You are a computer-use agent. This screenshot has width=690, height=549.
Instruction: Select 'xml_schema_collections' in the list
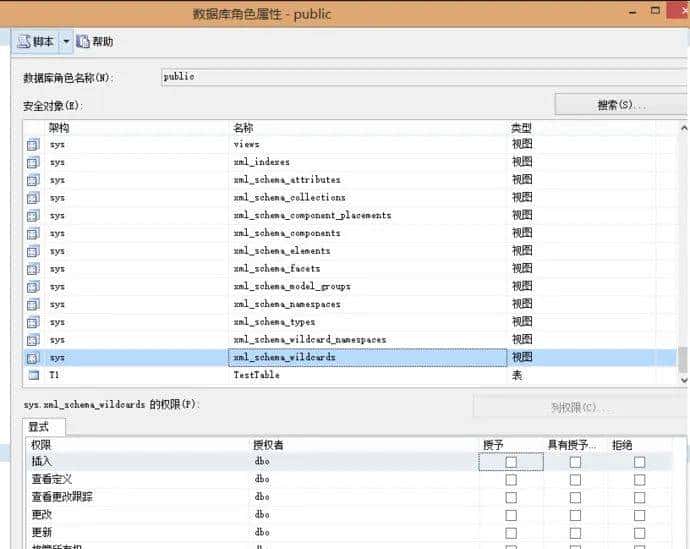click(x=290, y=198)
